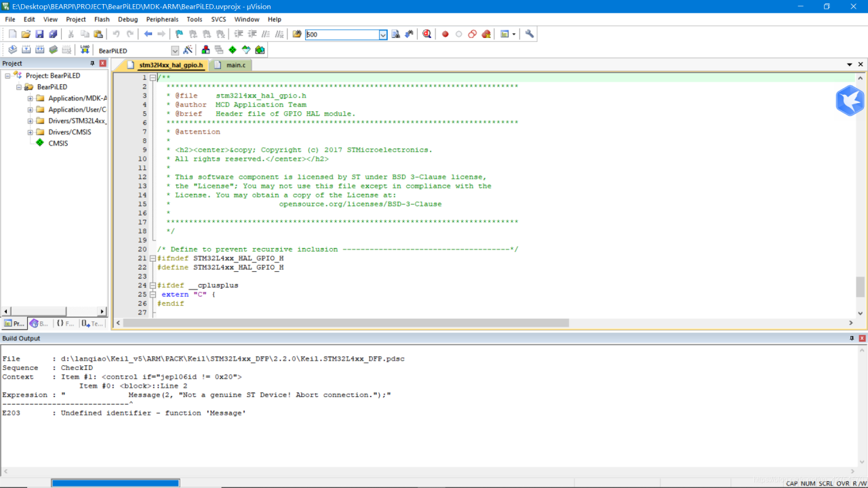Open the Configuration wrench icon
Viewport: 868px width, 488px height.
(530, 34)
